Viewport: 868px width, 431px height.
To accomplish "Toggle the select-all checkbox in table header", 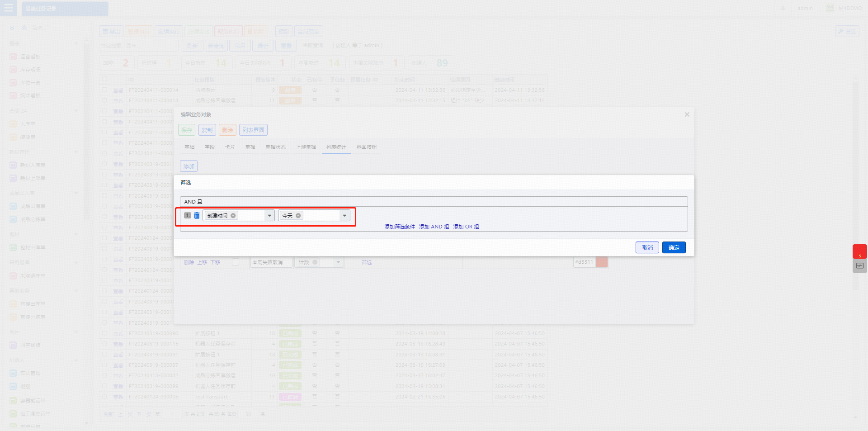I will tap(105, 79).
